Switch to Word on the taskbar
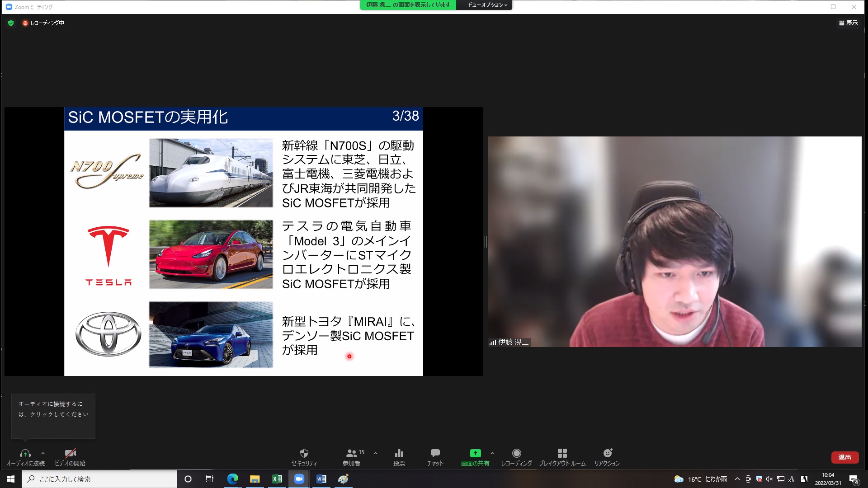Screen dimensions: 868x488 321,479
